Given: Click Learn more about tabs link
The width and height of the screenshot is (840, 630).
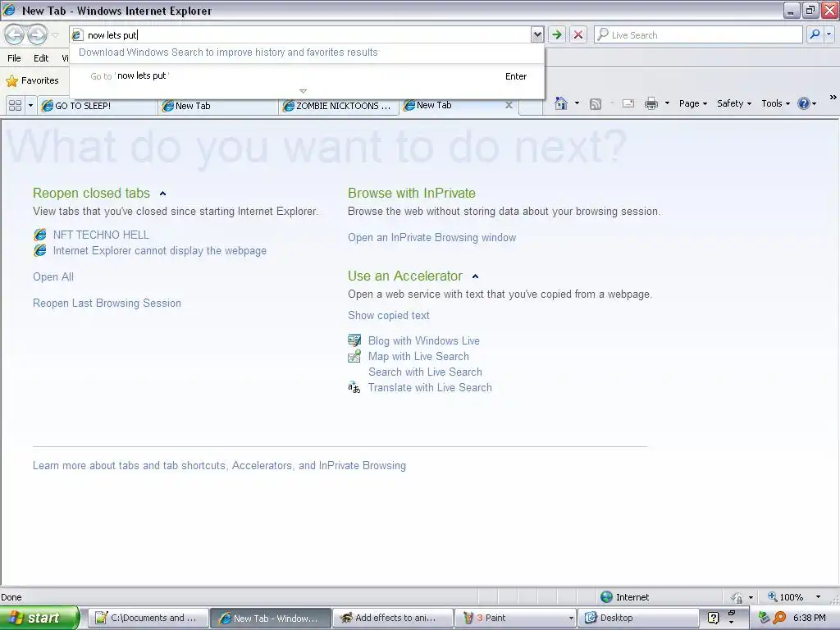Looking at the screenshot, I should [x=219, y=465].
